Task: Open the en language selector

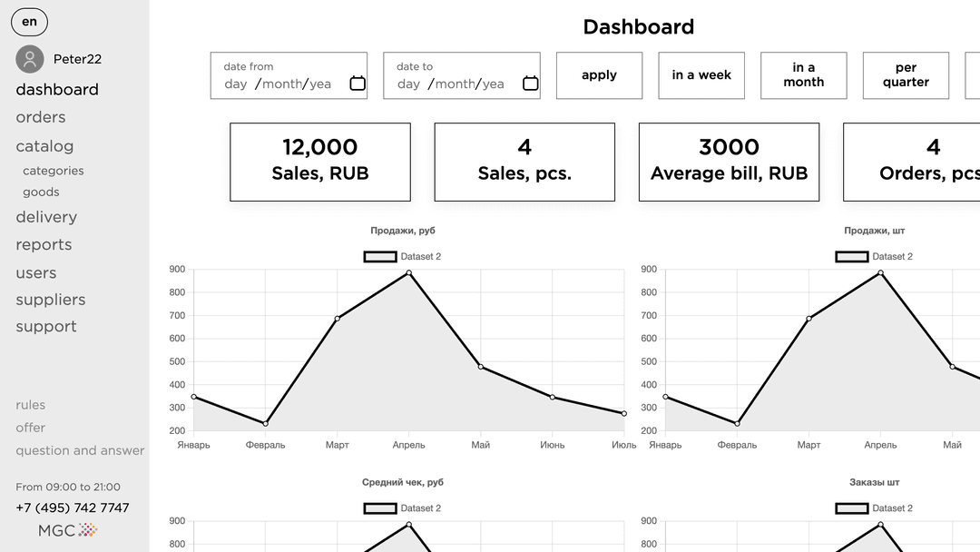Action: pos(29,22)
